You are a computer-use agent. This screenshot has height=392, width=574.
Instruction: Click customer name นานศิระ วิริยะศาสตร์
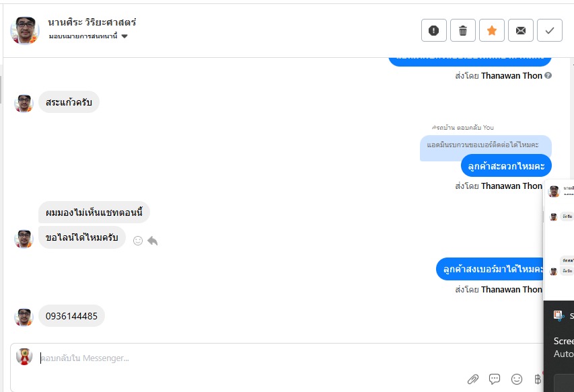tap(93, 22)
